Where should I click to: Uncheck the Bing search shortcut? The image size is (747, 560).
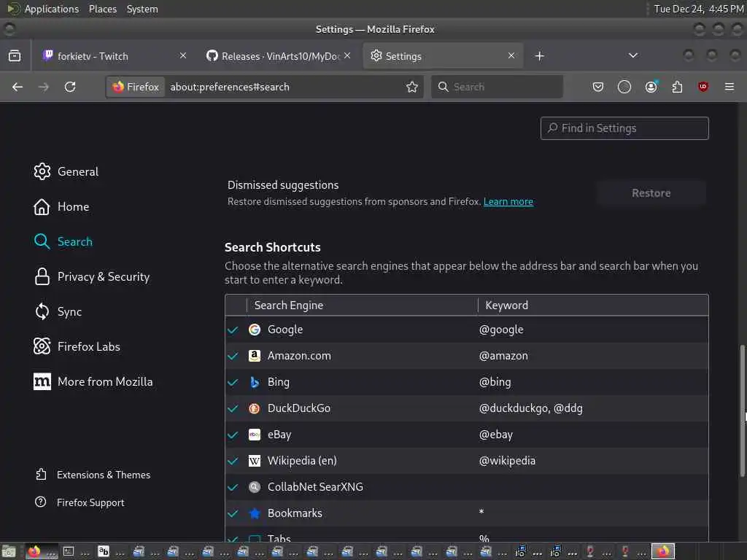pyautogui.click(x=233, y=382)
